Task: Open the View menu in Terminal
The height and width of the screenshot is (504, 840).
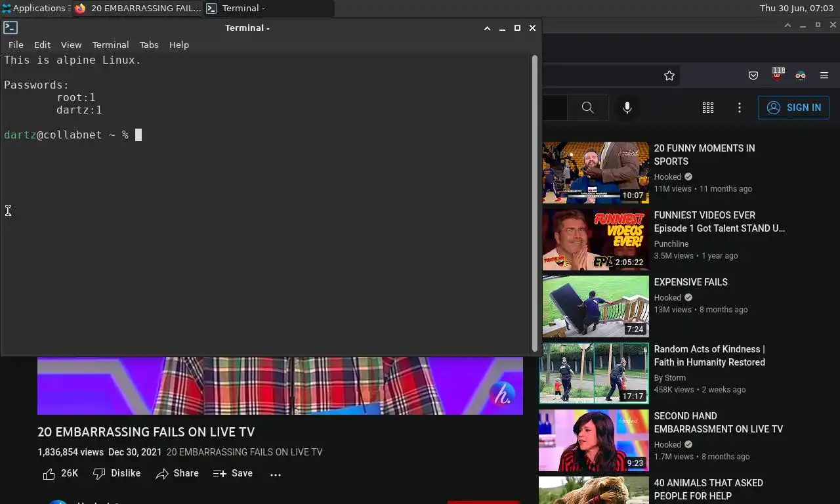Action: 71,45
